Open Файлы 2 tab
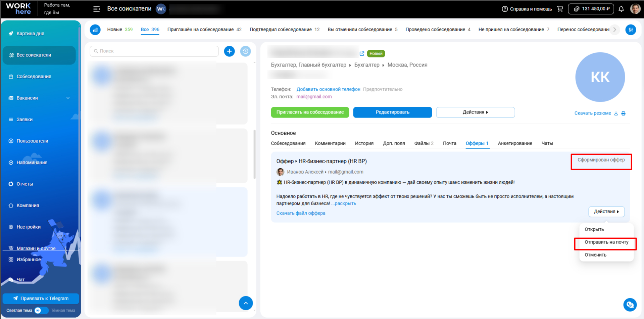The height and width of the screenshot is (319, 644). pyautogui.click(x=424, y=143)
